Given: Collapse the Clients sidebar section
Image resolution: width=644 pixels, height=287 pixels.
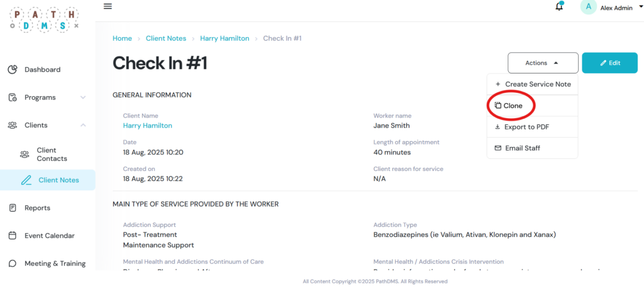Looking at the screenshot, I should click(83, 125).
